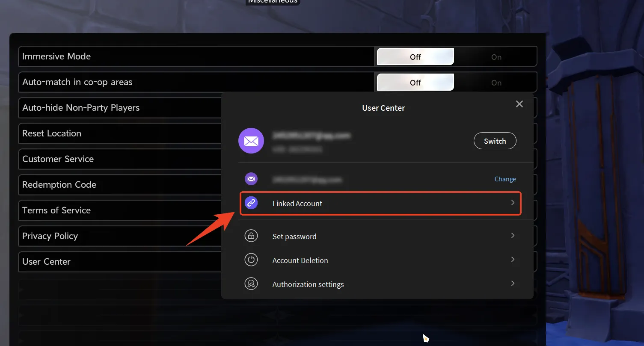
Task: Expand Account Deletion using its arrow
Action: click(513, 260)
